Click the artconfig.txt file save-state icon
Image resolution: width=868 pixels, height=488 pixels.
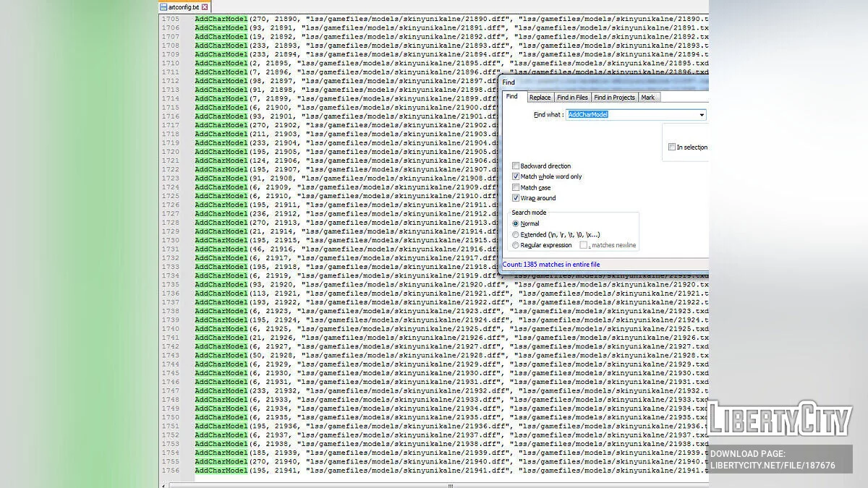coord(163,7)
